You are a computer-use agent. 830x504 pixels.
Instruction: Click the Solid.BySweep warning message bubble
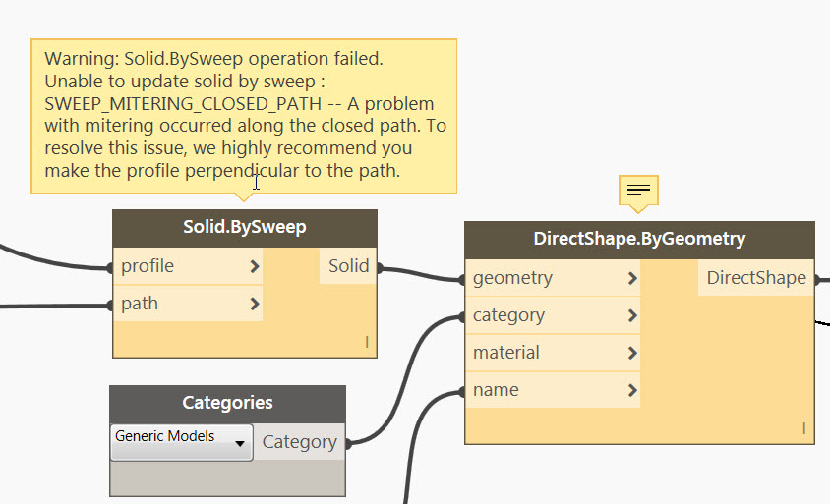click(244, 116)
